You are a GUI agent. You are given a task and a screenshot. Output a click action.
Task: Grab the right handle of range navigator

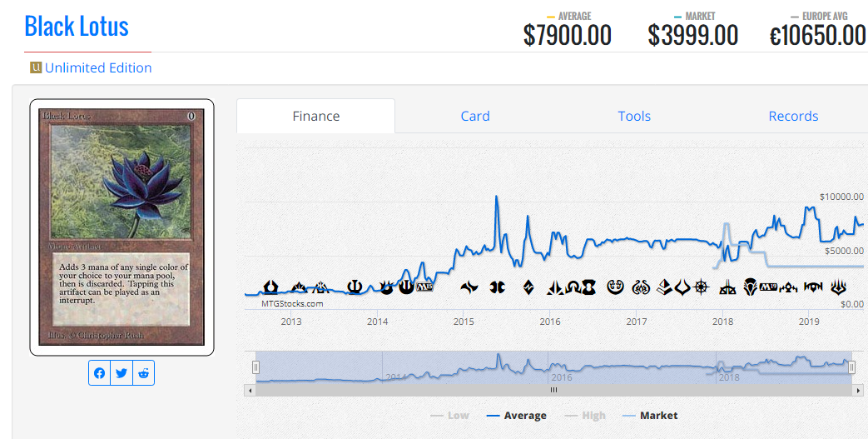(x=852, y=367)
